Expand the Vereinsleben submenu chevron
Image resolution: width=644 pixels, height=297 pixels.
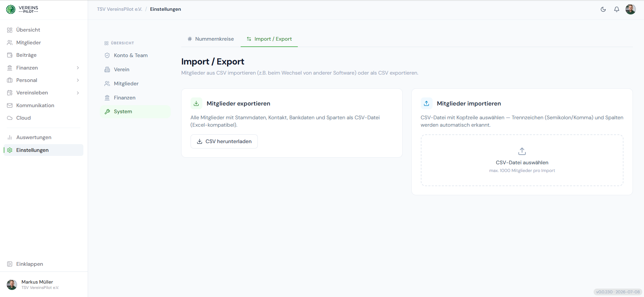pyautogui.click(x=78, y=93)
